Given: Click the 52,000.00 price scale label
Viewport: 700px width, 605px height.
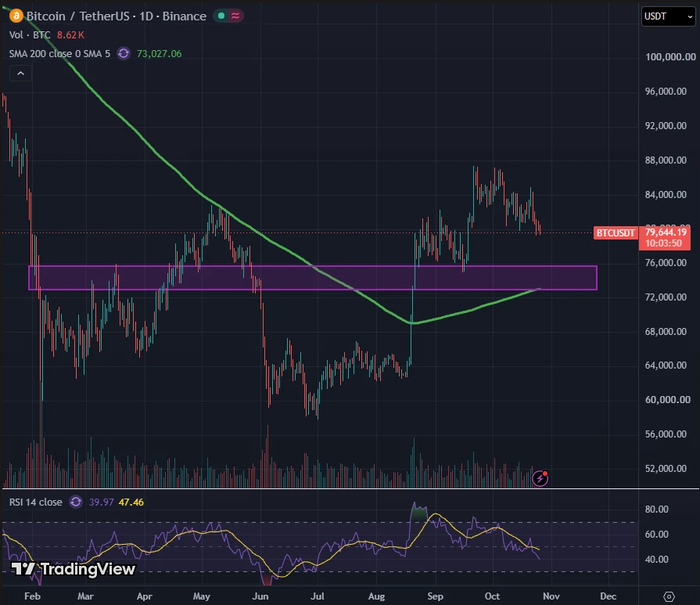Looking at the screenshot, I should click(x=666, y=468).
